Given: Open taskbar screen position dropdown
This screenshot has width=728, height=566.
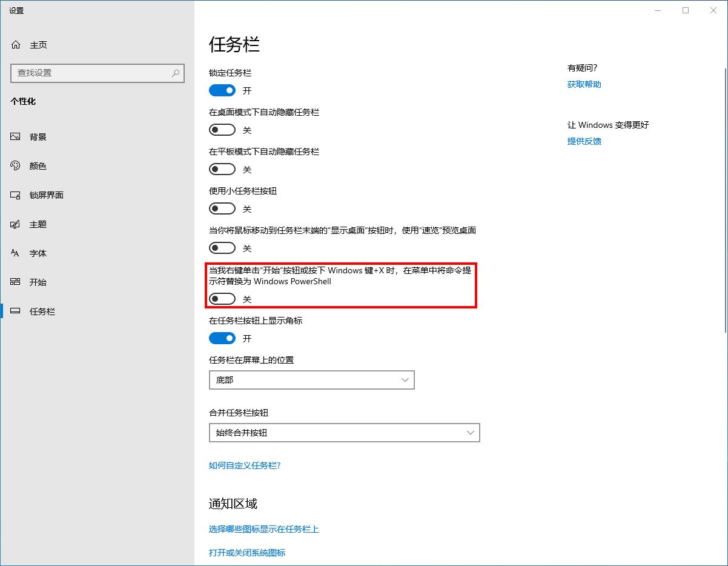Looking at the screenshot, I should click(311, 380).
